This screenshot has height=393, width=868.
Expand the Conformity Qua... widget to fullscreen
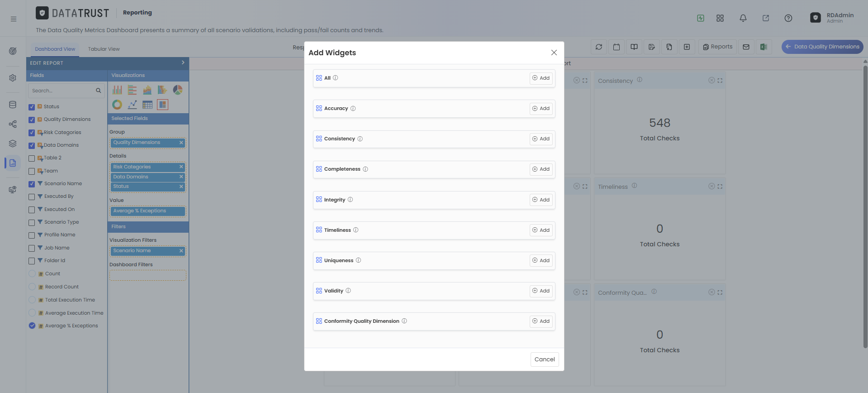(720, 292)
